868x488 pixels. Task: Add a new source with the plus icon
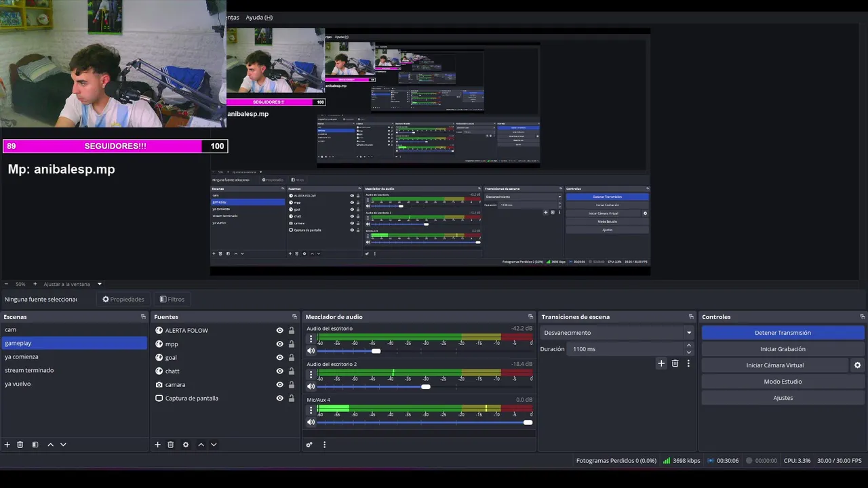[157, 445]
